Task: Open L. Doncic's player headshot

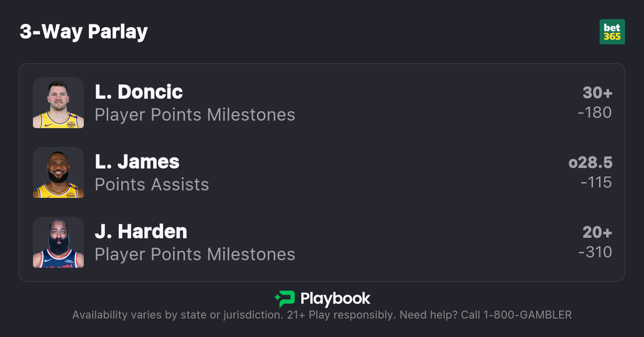Action: coord(58,103)
